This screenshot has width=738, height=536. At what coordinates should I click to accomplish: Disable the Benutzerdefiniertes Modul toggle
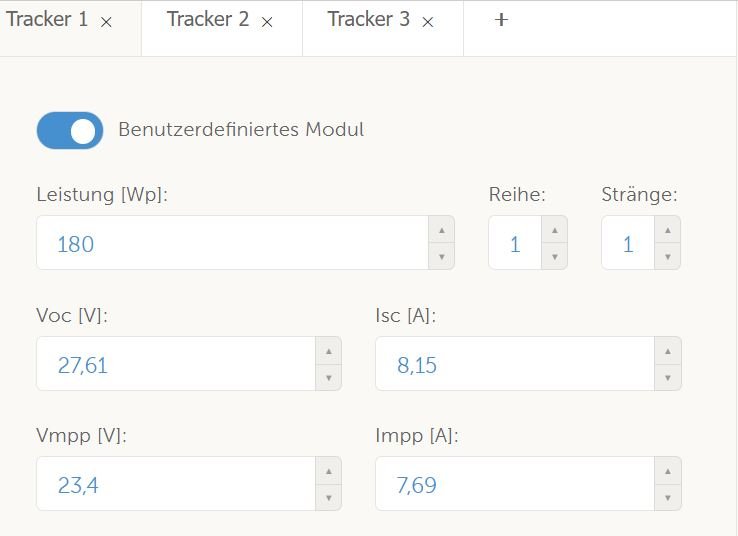[x=70, y=130]
